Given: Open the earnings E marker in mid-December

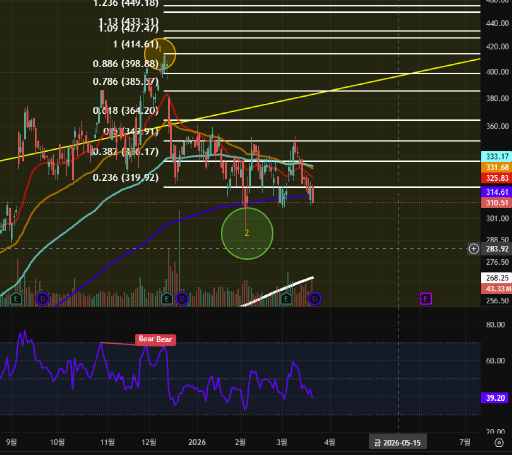Looking at the screenshot, I should point(167,299).
